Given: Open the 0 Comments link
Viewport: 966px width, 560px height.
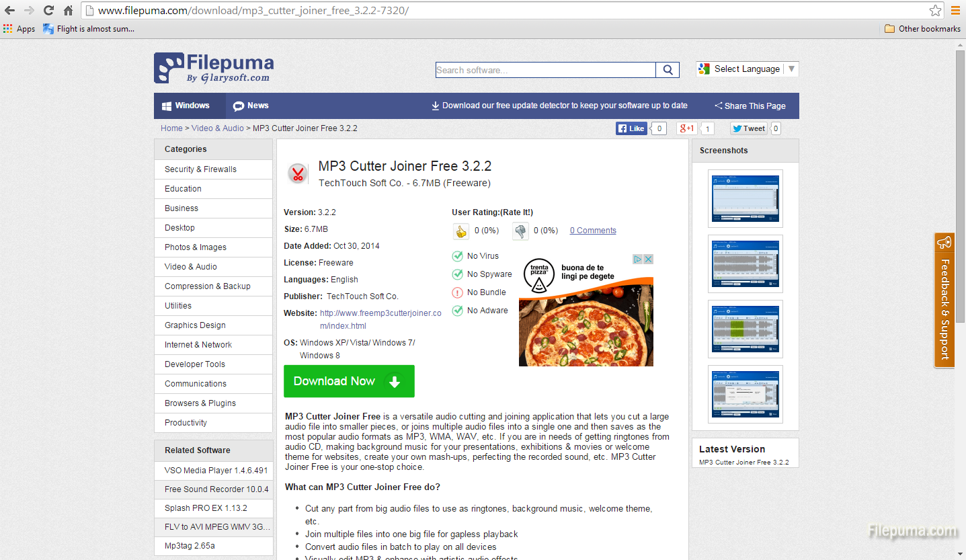Looking at the screenshot, I should click(593, 231).
